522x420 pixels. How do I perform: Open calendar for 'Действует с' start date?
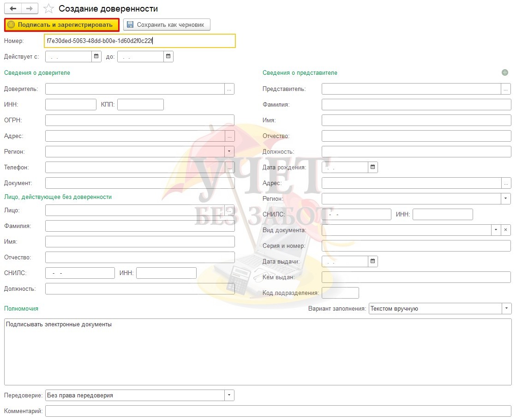(x=96, y=56)
